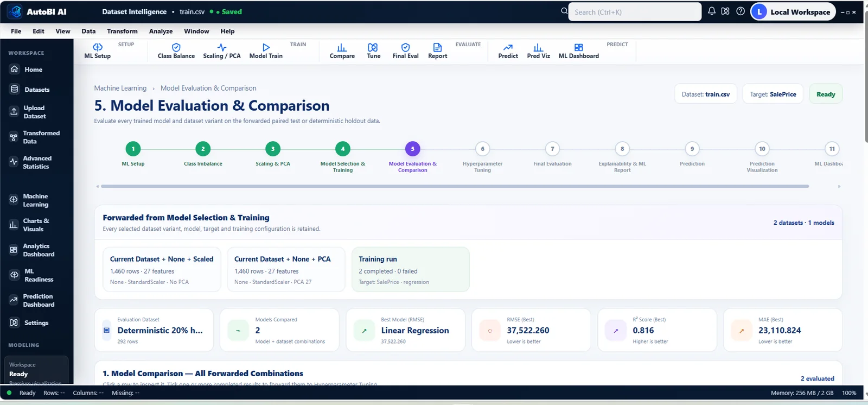Open the Predict tool
Viewport: 868px width, 405px height.
coord(508,51)
